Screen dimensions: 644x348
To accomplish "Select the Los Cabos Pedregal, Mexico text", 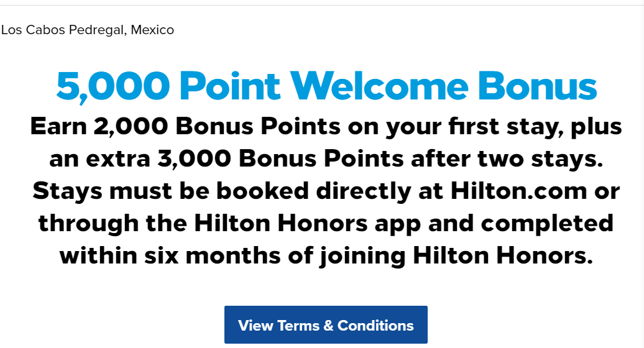I will coord(88,30).
